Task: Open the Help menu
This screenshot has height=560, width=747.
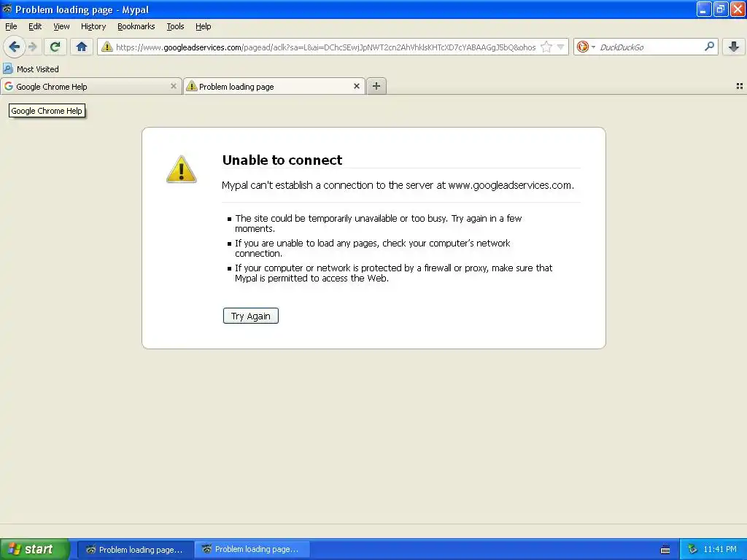Action: coord(204,26)
